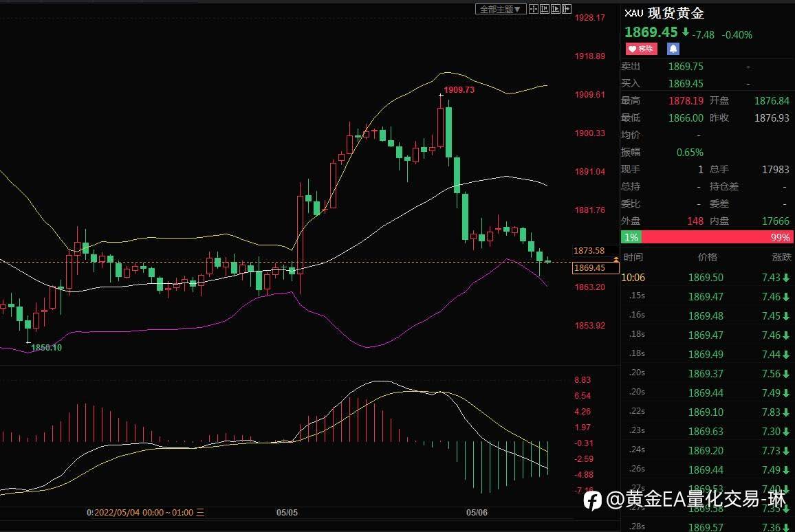Open the 全部主题 theme dropdown
Viewport: 795px width, 532px height.
tap(501, 9)
